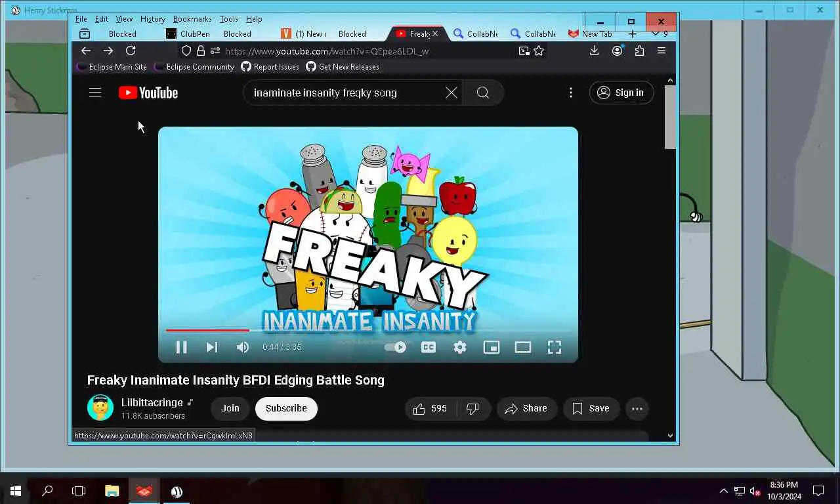Go forward to the next page
Image resolution: width=840 pixels, height=504 pixels.
108,51
